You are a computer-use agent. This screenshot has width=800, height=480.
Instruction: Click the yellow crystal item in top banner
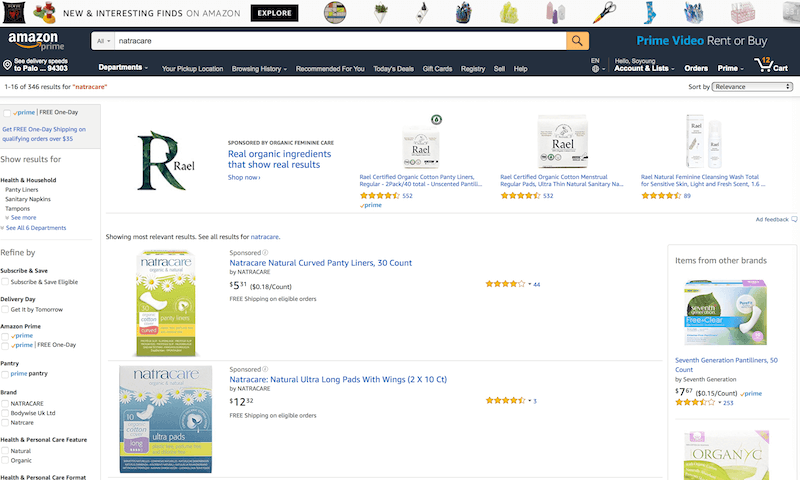(509, 13)
